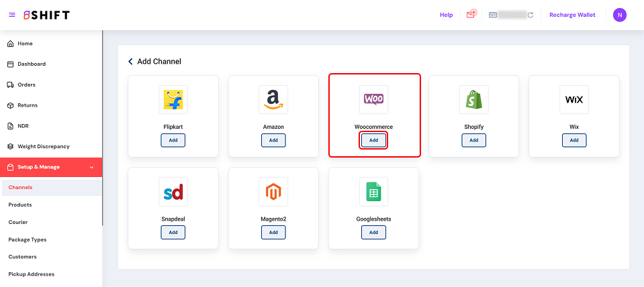Click the wallet balance refresh icon

[531, 15]
